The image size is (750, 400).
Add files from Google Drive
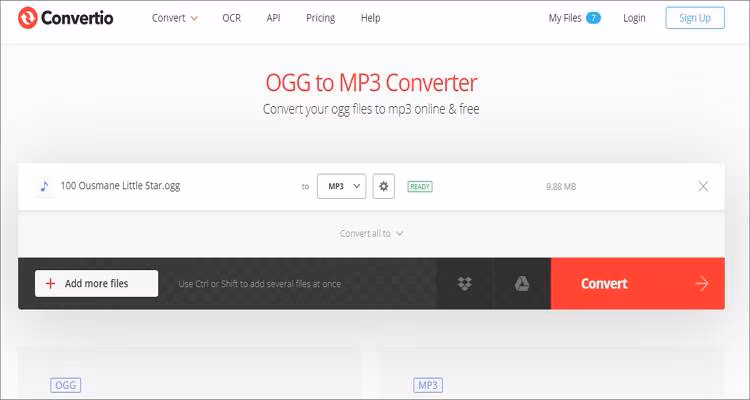click(x=522, y=283)
